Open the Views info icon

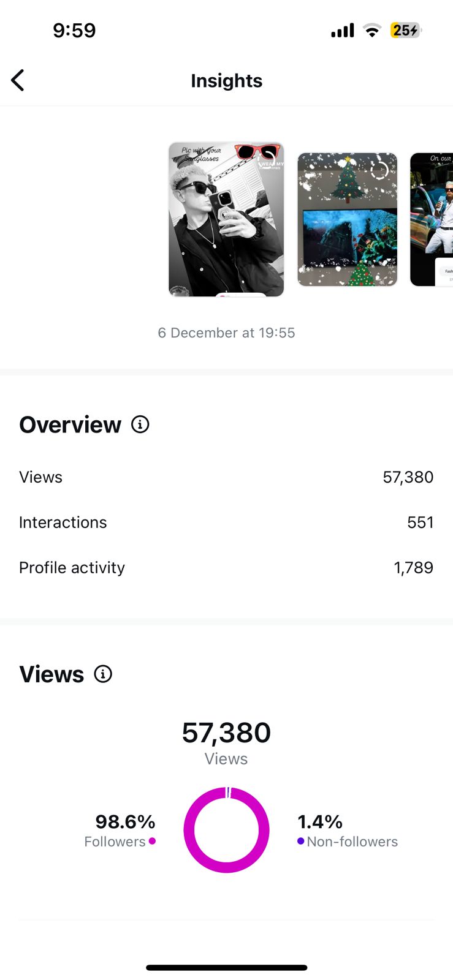pos(103,674)
